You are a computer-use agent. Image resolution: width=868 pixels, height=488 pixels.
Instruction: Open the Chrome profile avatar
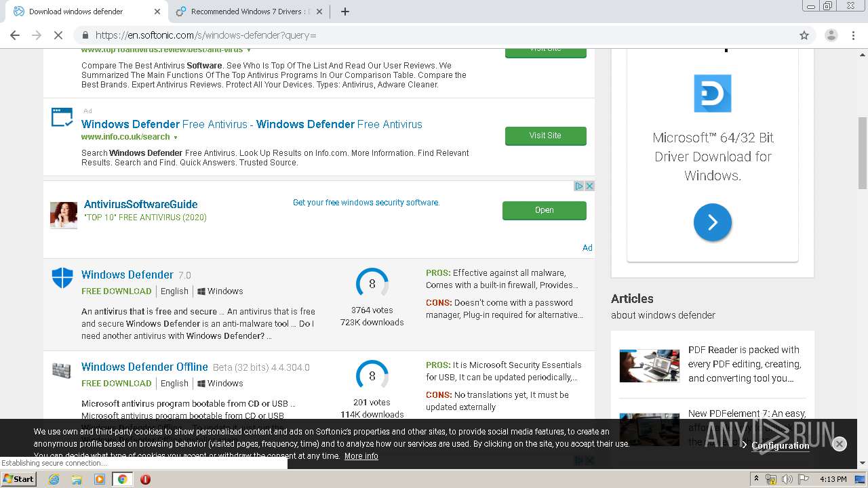[831, 35]
